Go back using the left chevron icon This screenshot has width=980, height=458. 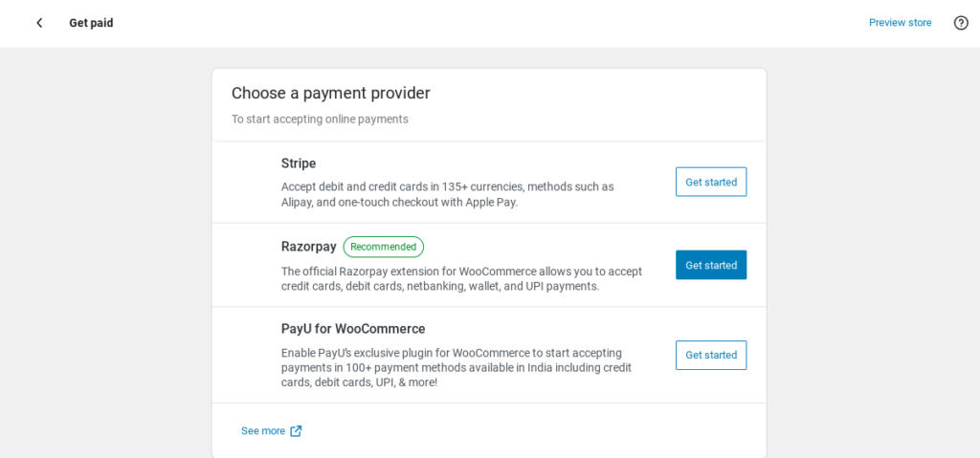(39, 23)
